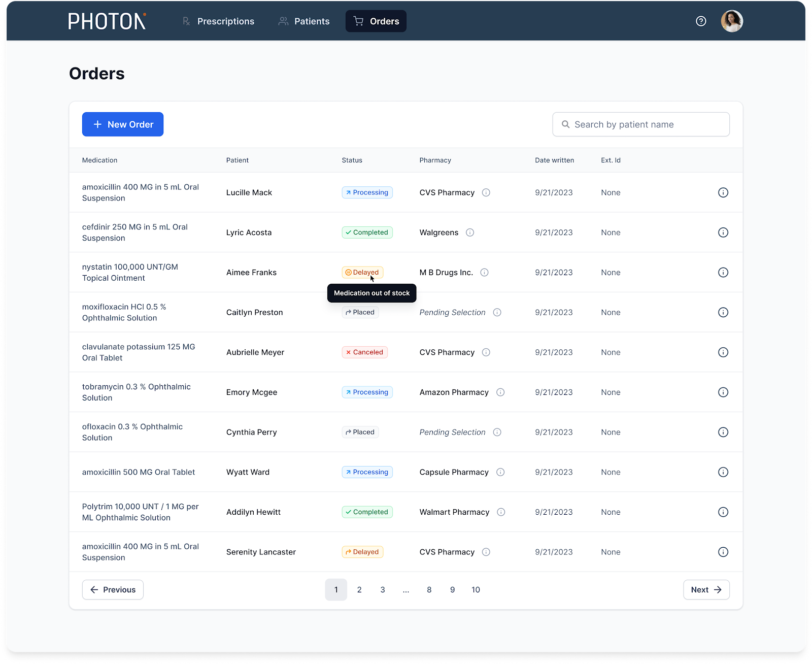Click Capsule Pharmacy info icon
Screen dimensions: 812x664
(x=500, y=472)
